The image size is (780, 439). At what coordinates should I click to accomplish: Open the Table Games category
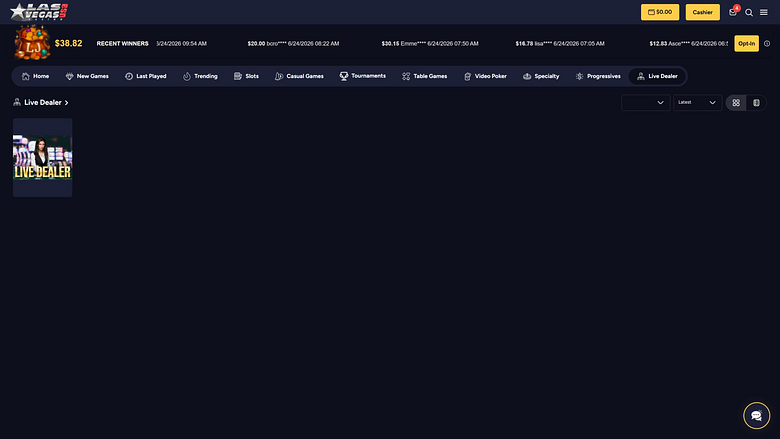[424, 76]
